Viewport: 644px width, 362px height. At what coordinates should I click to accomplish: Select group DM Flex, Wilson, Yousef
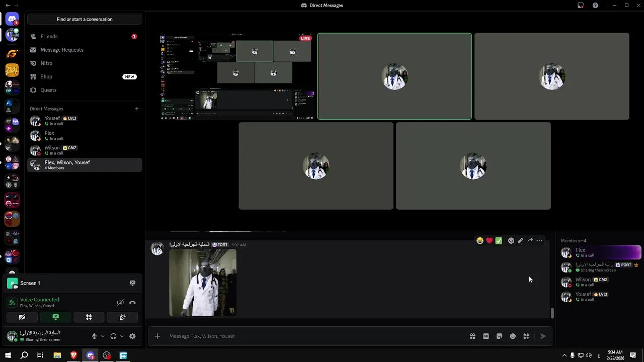click(x=85, y=165)
